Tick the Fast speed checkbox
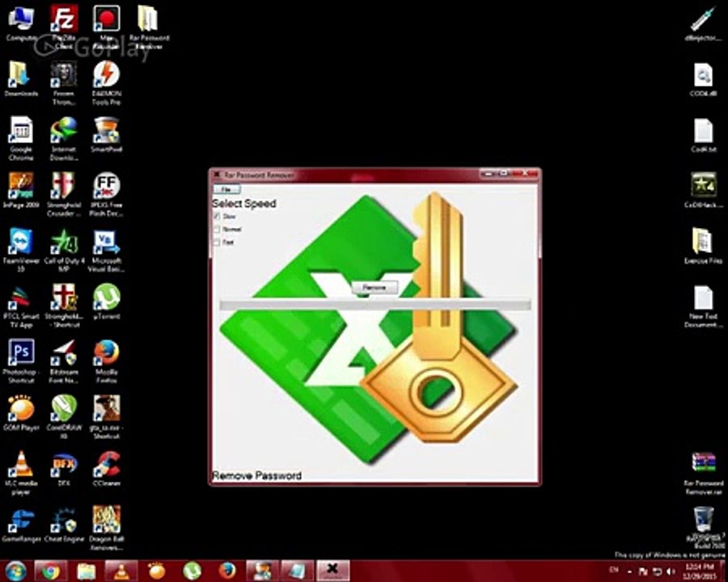Screen dimensions: 728x582 pyautogui.click(x=217, y=242)
